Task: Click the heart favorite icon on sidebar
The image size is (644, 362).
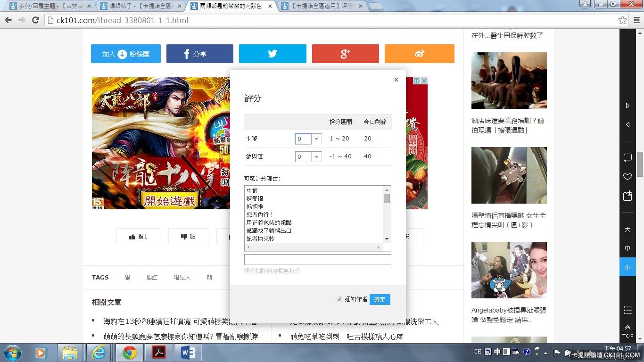Action: click(x=627, y=177)
